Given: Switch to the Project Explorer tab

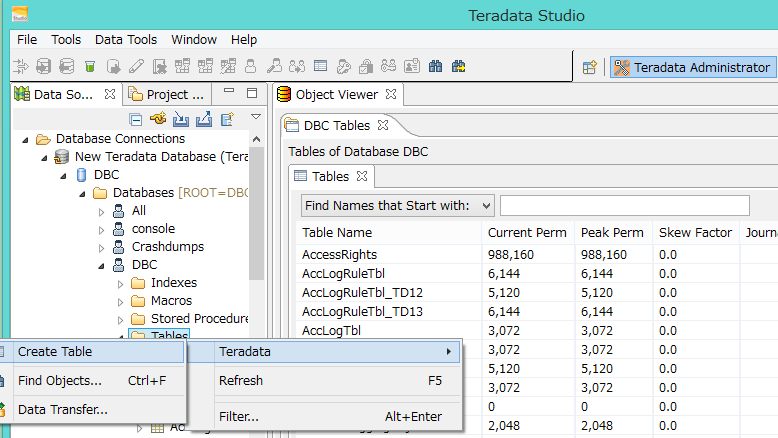Looking at the screenshot, I should pyautogui.click(x=166, y=94).
